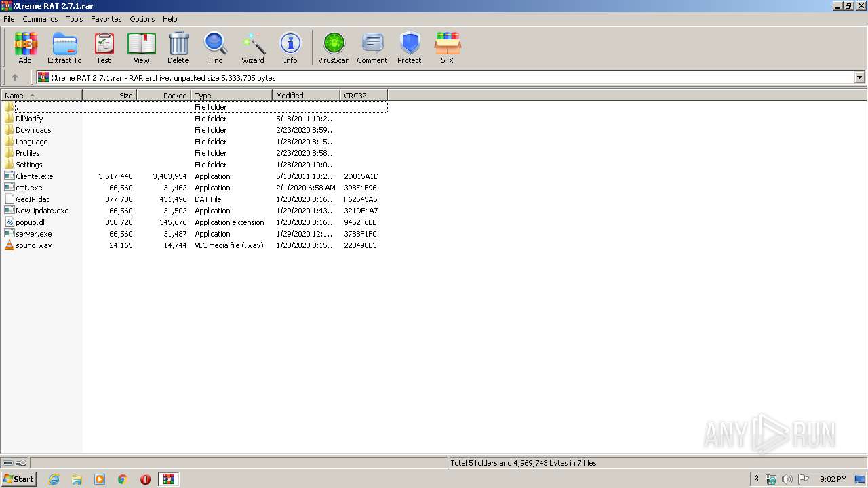Click the 3,517,440 size cell
The width and height of the screenshot is (868, 488).
tap(115, 176)
